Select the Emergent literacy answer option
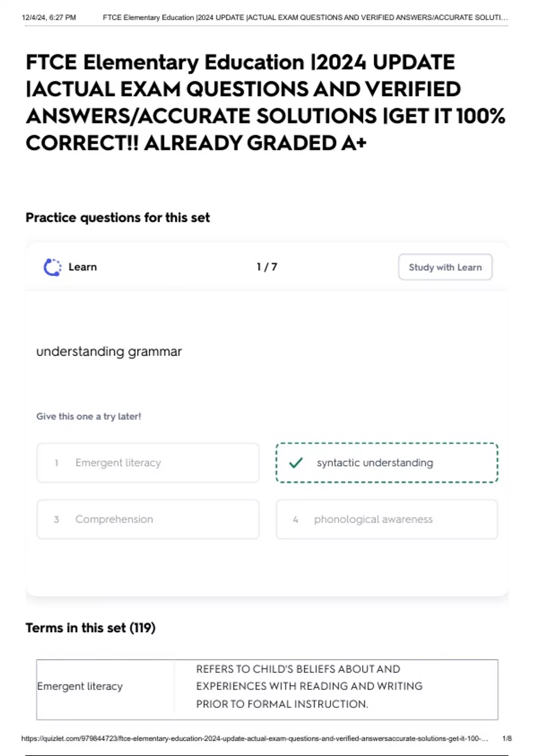 point(148,463)
